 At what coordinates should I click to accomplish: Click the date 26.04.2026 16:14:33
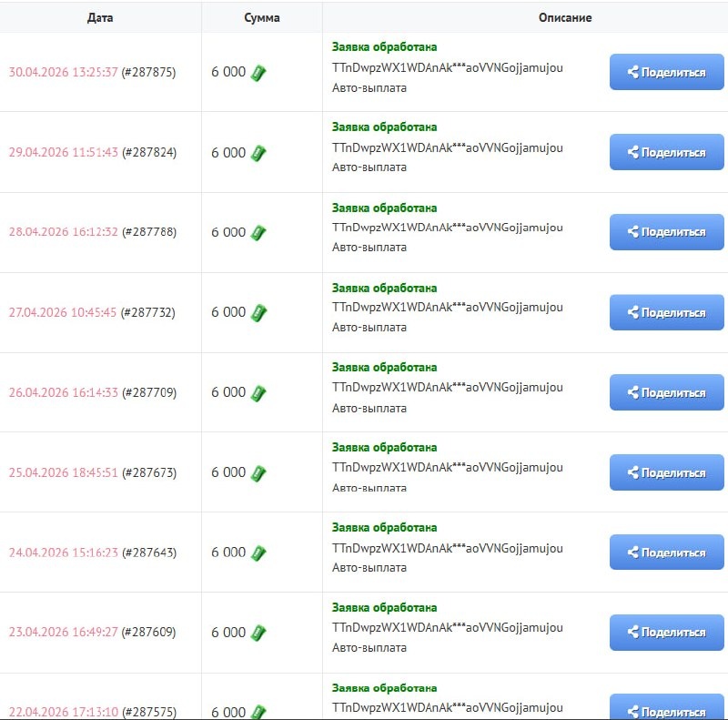pos(63,392)
